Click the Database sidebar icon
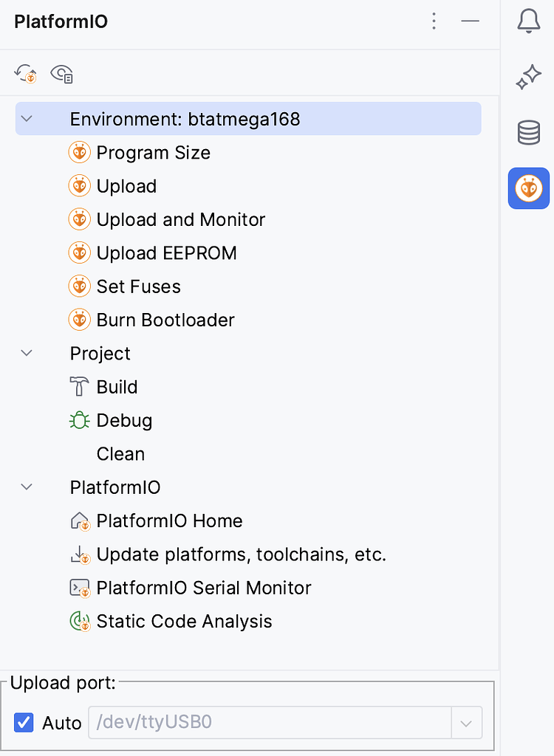This screenshot has width=554, height=756. pyautogui.click(x=529, y=133)
